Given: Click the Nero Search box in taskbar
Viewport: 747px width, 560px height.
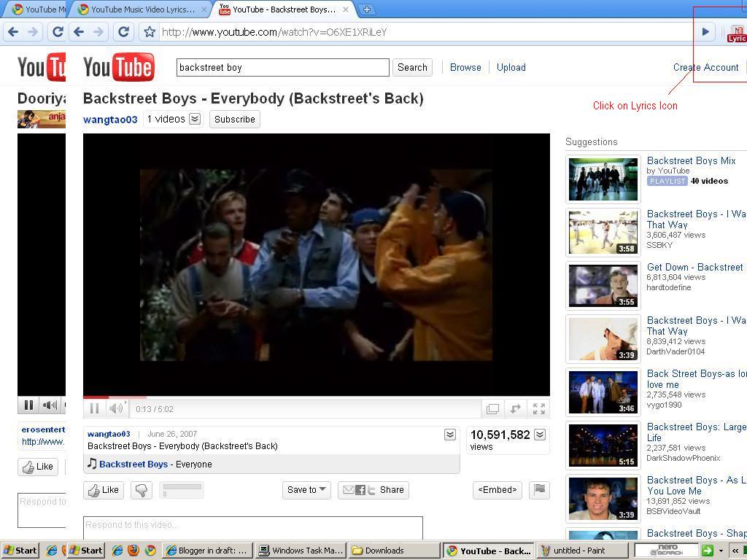Looking at the screenshot, I should click(x=666, y=551).
